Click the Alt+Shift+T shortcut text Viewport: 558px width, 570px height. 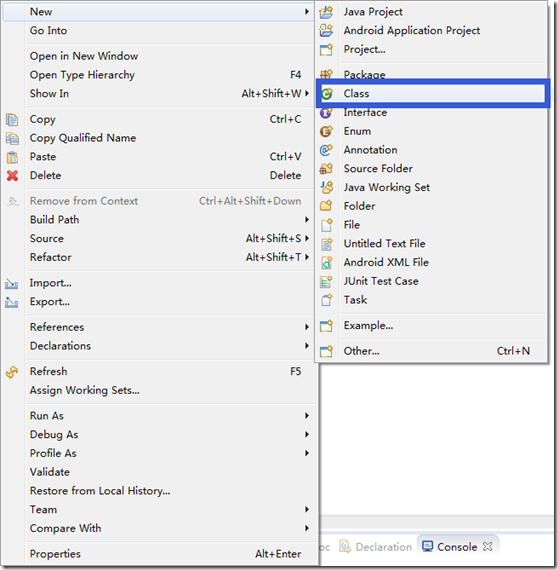[x=273, y=257]
